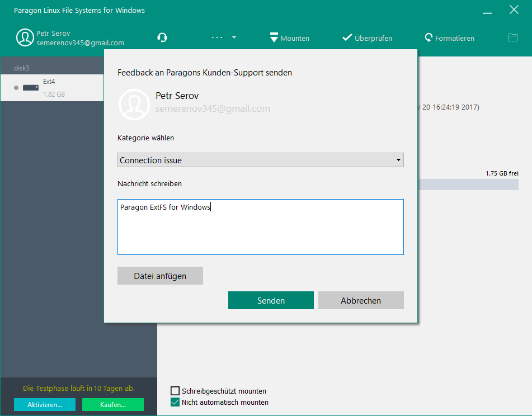Click the user avatar icon in header
Viewport: 532px width, 416px height.
(x=25, y=37)
